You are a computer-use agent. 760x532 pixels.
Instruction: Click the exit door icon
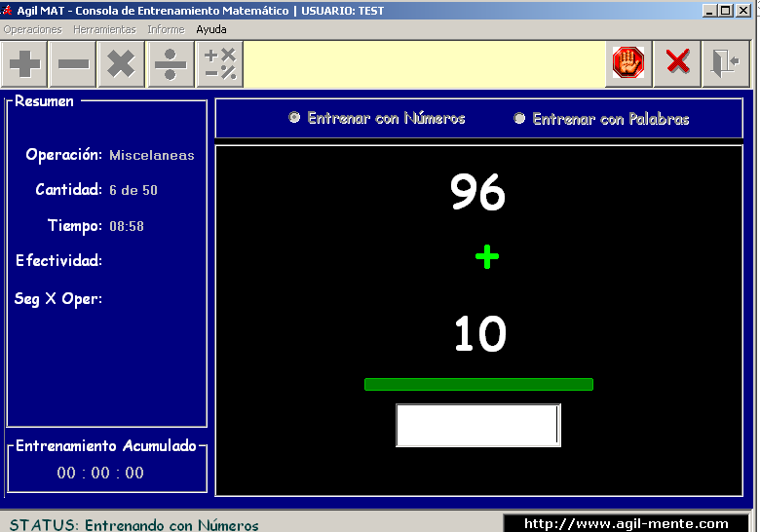726,63
